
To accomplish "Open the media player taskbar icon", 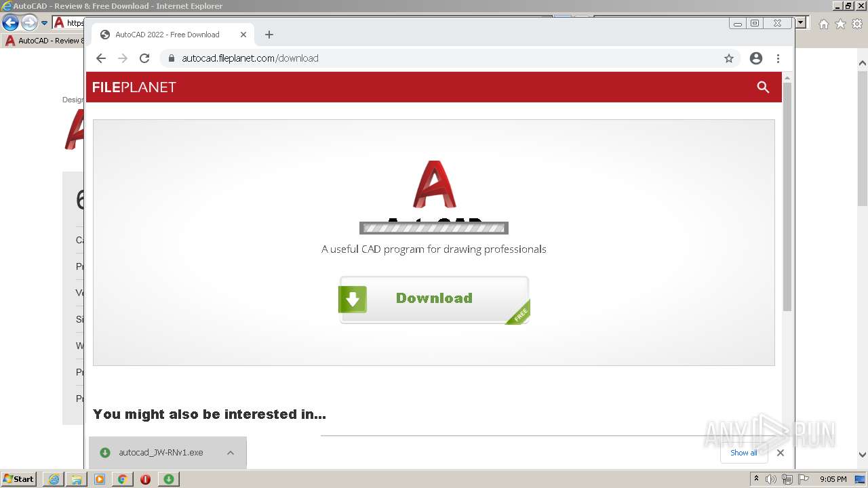I will [100, 479].
